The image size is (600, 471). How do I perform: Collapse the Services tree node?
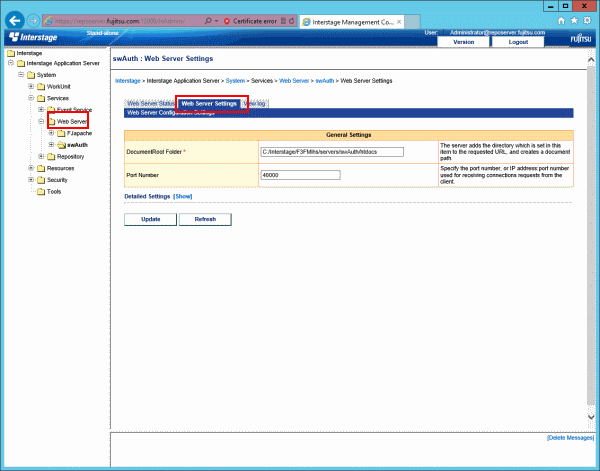[31, 98]
